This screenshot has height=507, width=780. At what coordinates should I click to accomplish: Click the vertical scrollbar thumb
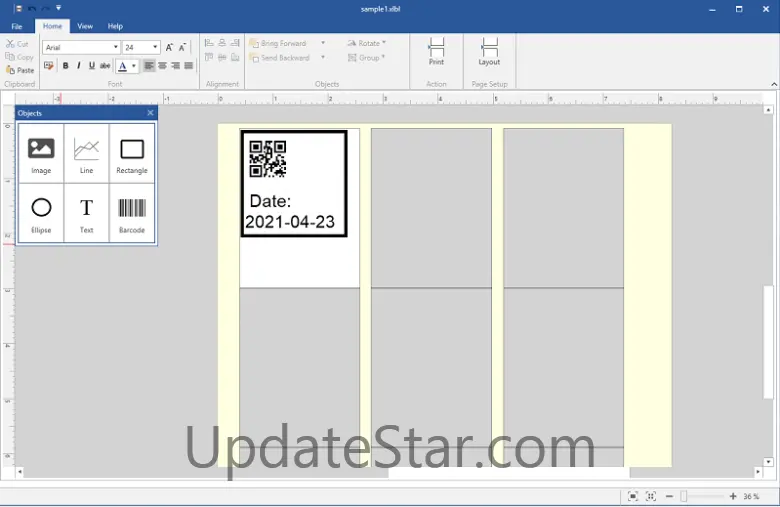pos(768,342)
